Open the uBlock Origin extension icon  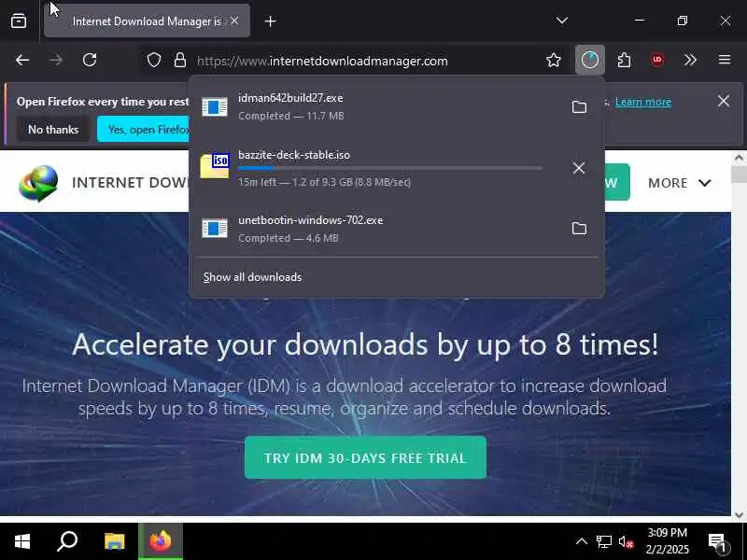click(657, 60)
